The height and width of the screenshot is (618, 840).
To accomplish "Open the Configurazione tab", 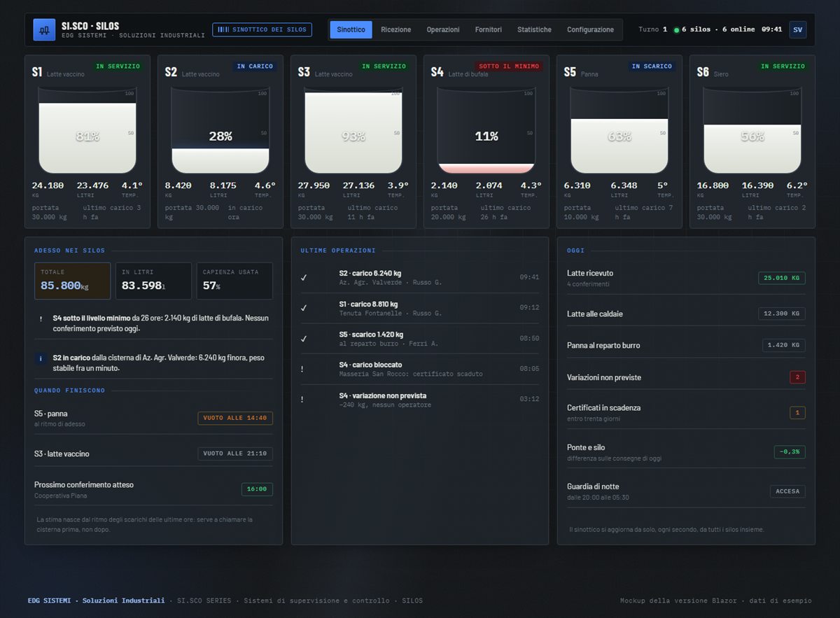I will coord(590,29).
